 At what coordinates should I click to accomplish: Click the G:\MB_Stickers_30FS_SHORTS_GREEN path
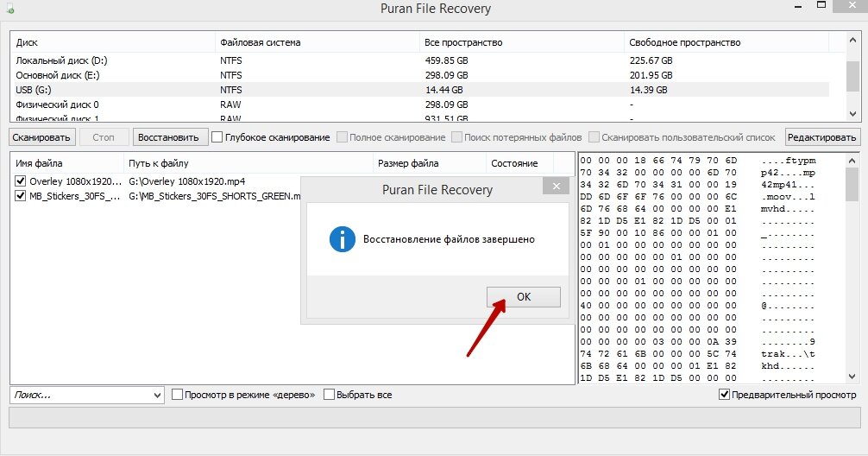215,195
